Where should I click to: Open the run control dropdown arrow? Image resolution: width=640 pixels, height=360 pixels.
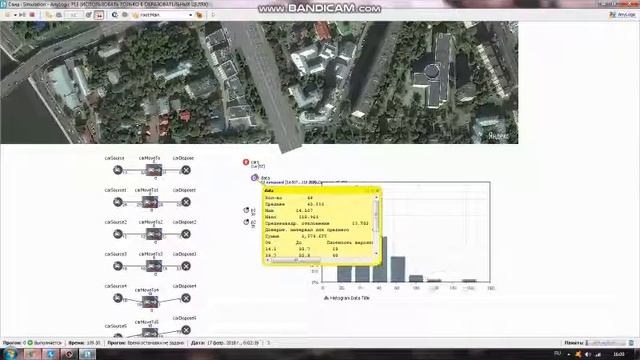coord(15,15)
